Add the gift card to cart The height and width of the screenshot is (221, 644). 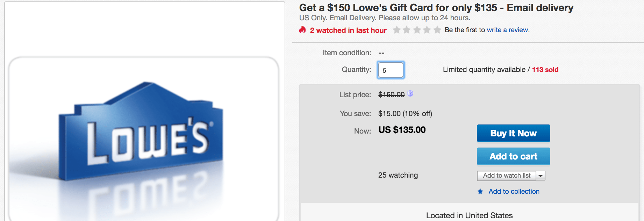point(513,156)
